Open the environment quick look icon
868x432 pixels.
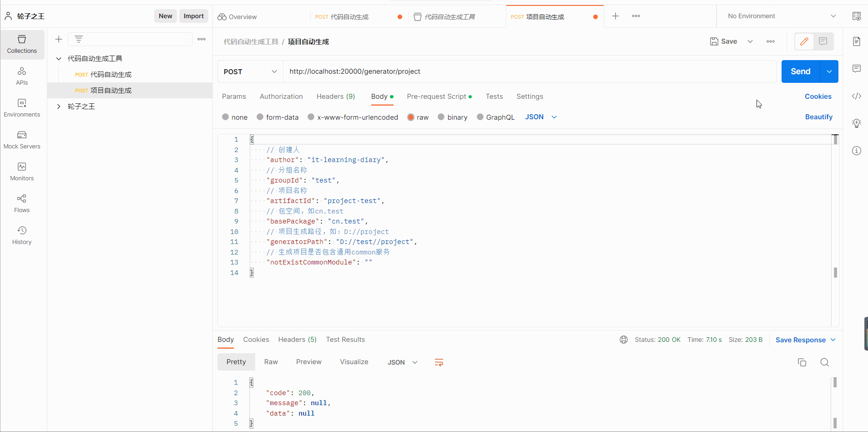(857, 16)
